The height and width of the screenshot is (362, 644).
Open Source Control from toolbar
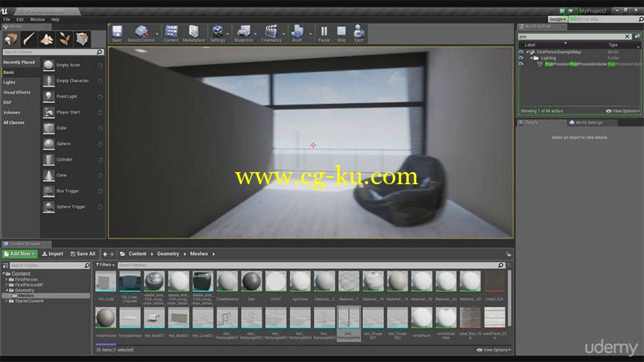[x=141, y=34]
